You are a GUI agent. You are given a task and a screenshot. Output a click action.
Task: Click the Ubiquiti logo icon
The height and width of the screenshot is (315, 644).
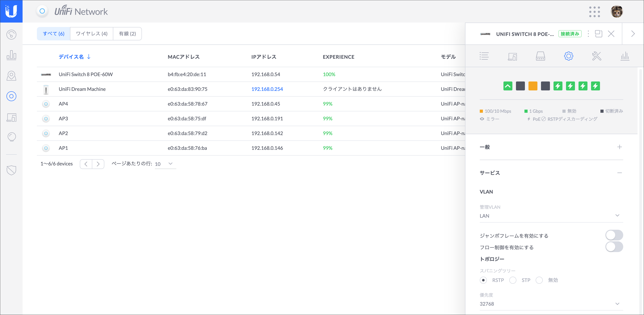pos(11,11)
